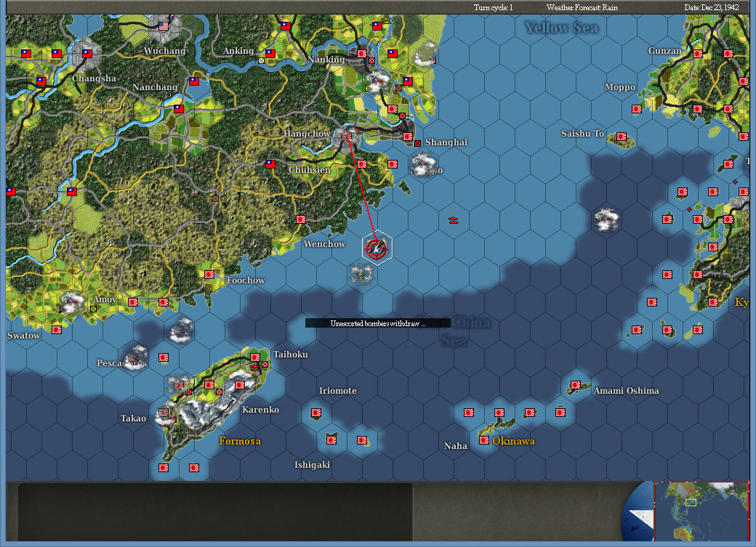The width and height of the screenshot is (756, 547).
Task: Click the cloud-covered task force near Ningpo
Action: (423, 164)
